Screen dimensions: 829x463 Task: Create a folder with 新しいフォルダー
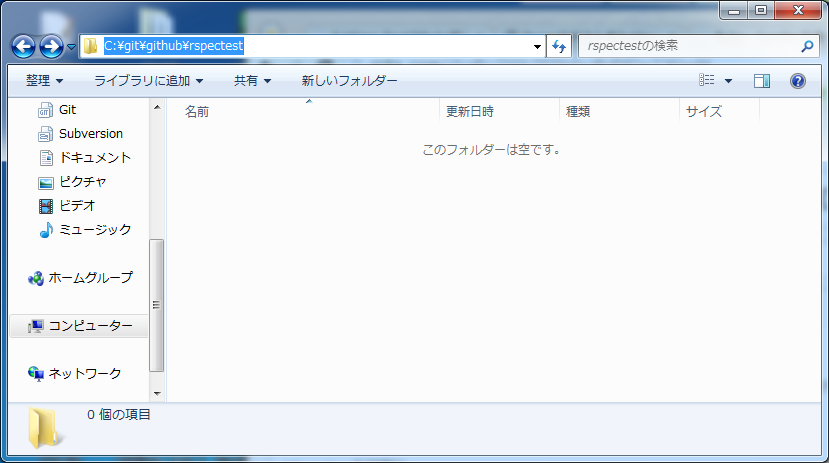(x=349, y=81)
